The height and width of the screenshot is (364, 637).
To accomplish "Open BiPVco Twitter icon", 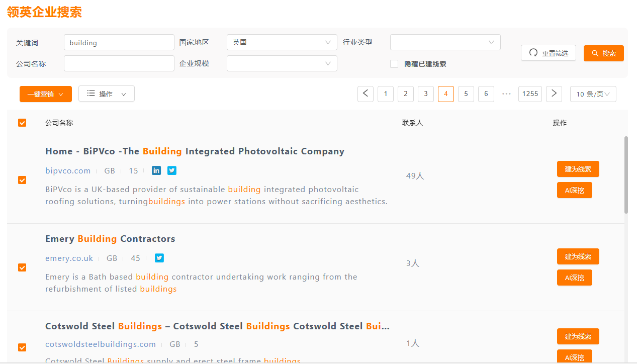I will pyautogui.click(x=172, y=170).
